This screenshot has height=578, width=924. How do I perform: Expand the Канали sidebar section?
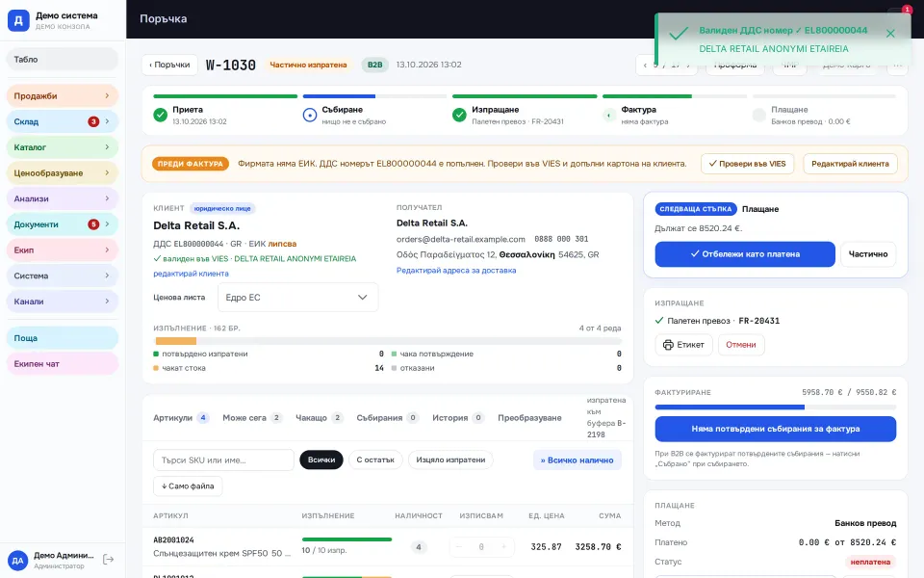pos(63,302)
